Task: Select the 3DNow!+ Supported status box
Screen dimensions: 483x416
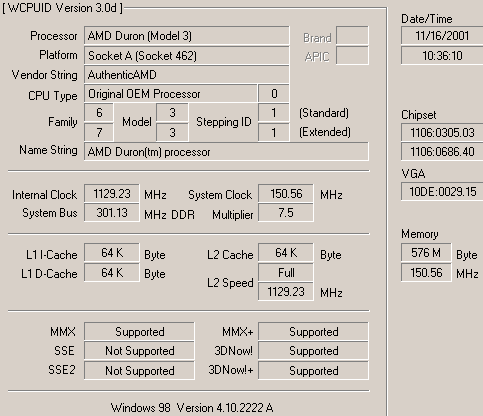Action: pos(313,370)
